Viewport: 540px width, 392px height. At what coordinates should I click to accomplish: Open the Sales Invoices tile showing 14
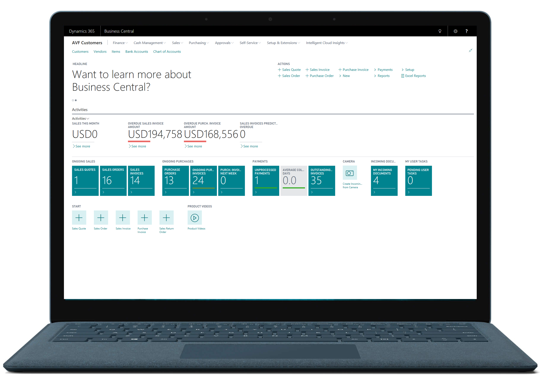coord(141,181)
